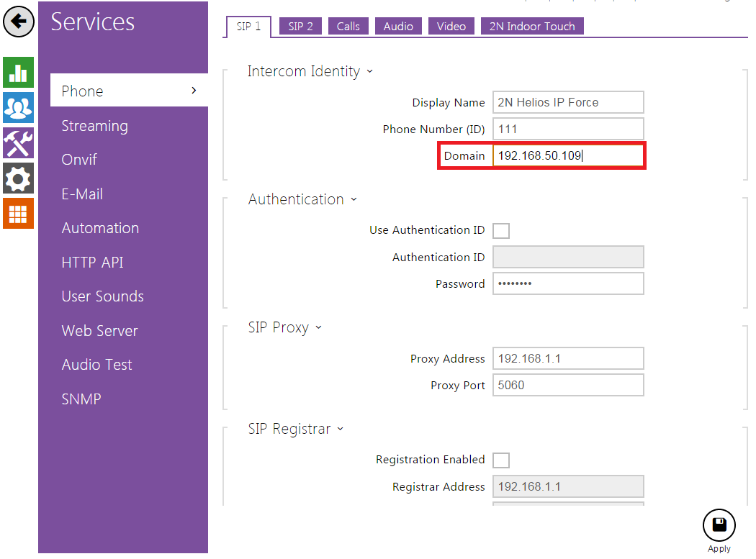
Task: Switch to the SIP 2 tab
Action: [300, 27]
